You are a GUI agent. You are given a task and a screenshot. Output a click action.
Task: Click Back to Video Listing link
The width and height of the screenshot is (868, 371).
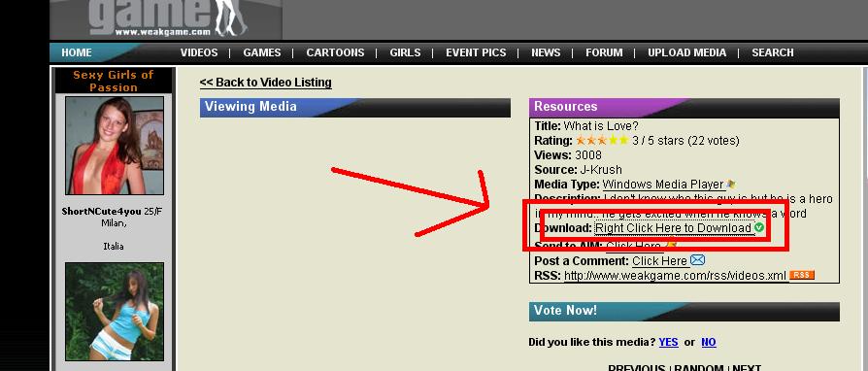265,83
